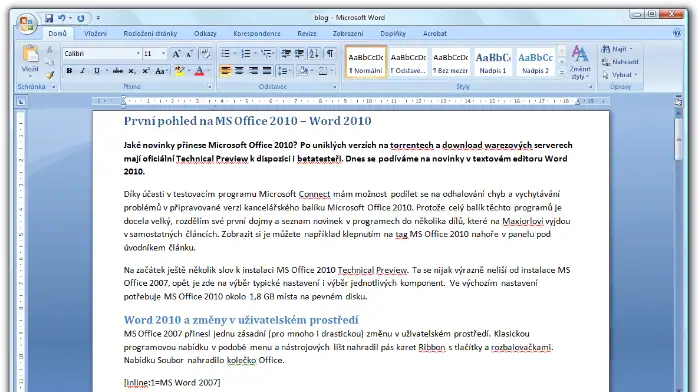Switch to the Odkazy tab
Screen dimensions: 698x392
click(x=205, y=33)
